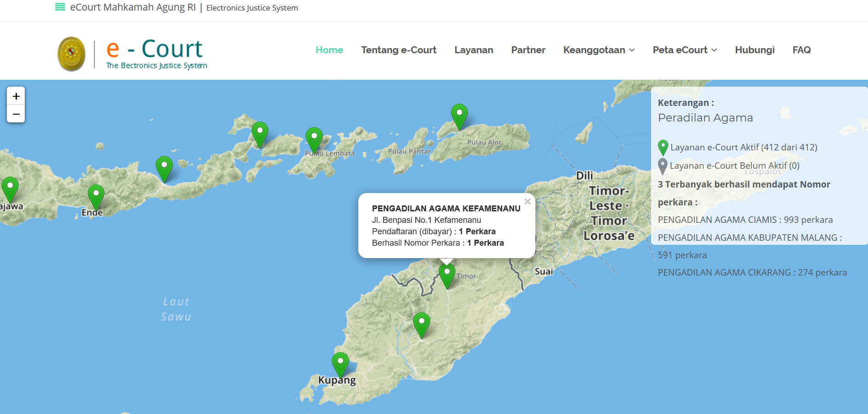This screenshot has height=414, width=868.
Task: Open the Partner menu item
Action: pyautogui.click(x=529, y=50)
